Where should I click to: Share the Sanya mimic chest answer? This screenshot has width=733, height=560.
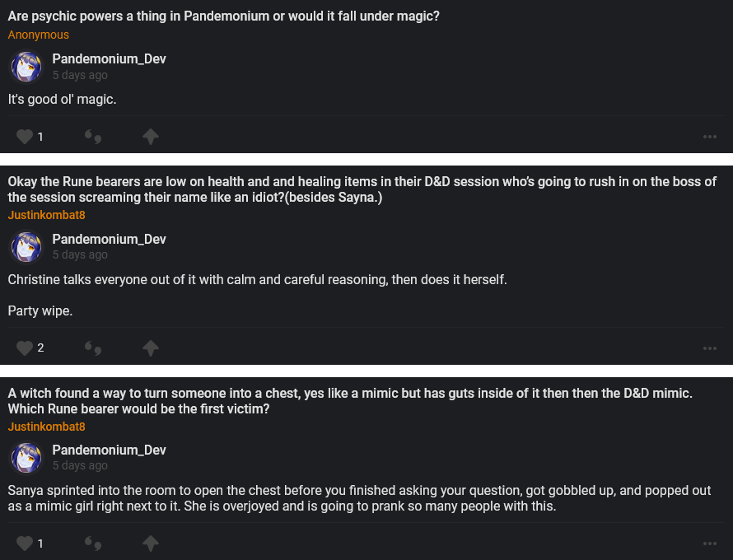(150, 543)
